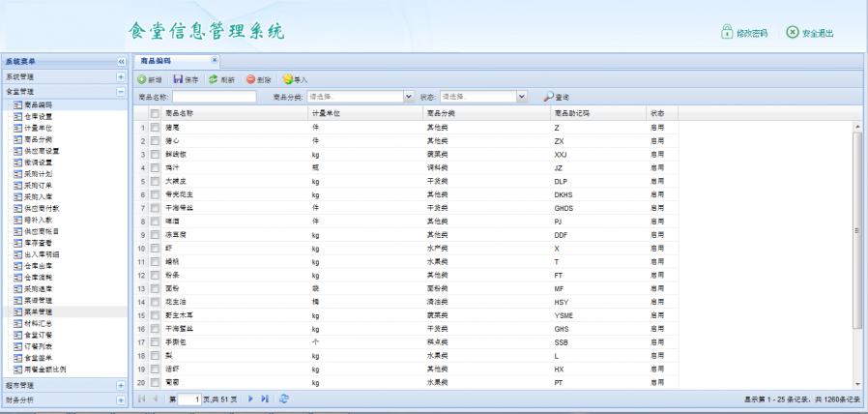Click the 刷新 (refresh) toolbar icon
This screenshot has width=868, height=414.
[213, 78]
